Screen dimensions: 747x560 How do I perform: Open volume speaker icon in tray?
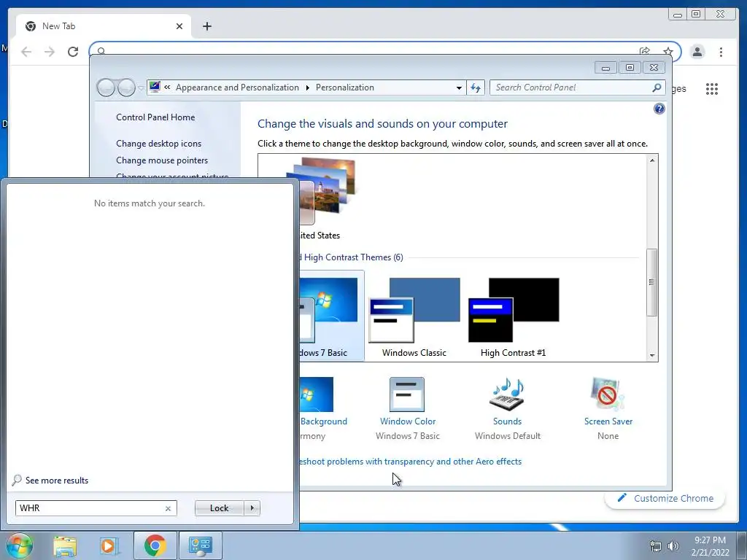click(673, 546)
